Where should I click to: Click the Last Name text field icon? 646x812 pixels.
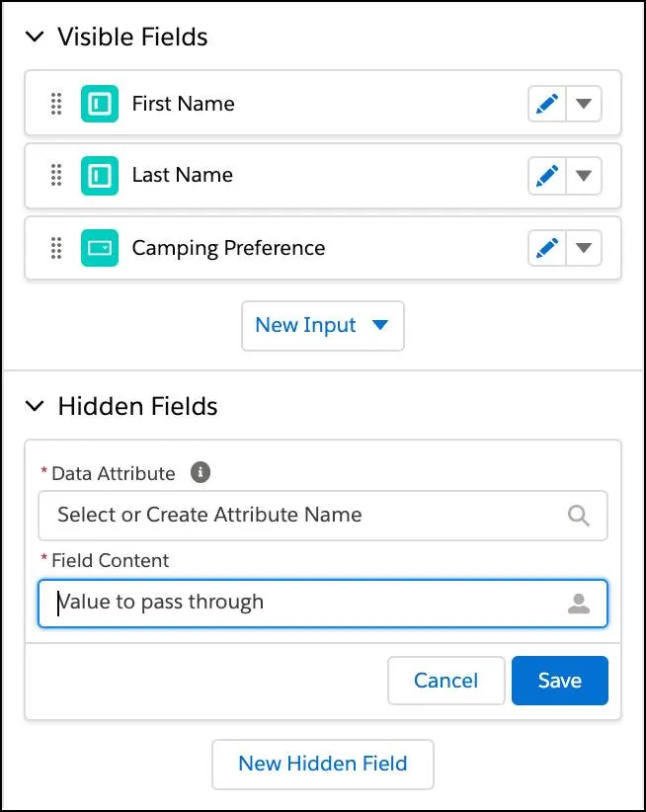[x=99, y=176]
